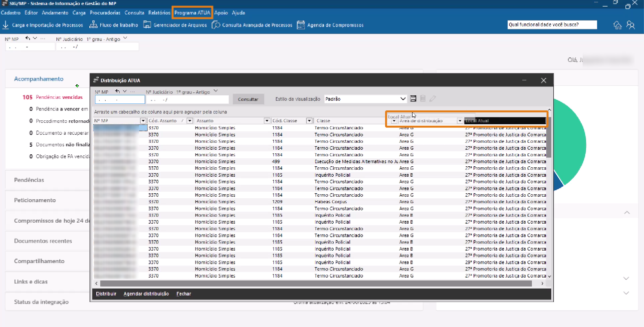644x327 pixels.
Task: Save the visualization style with the disk icon
Action: (x=413, y=99)
